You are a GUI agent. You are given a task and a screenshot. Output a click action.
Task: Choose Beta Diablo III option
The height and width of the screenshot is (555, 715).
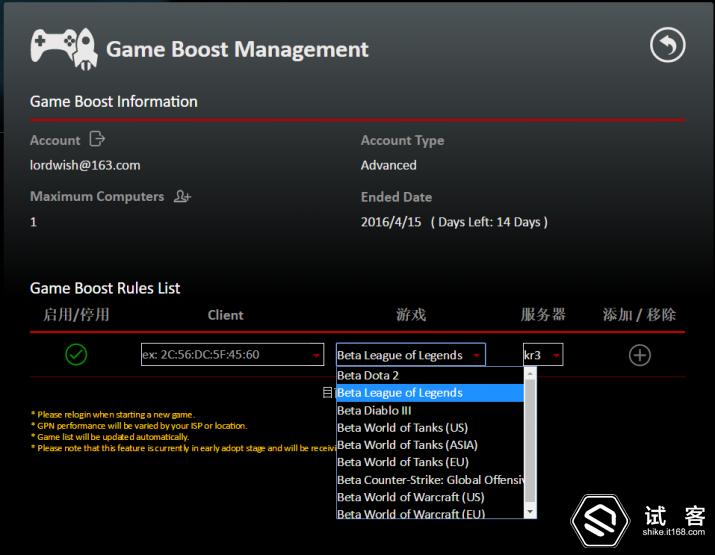coord(430,410)
